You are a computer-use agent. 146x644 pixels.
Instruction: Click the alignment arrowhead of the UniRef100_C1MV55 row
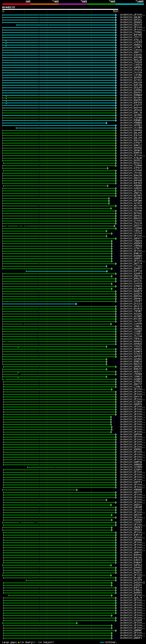(x=111, y=324)
